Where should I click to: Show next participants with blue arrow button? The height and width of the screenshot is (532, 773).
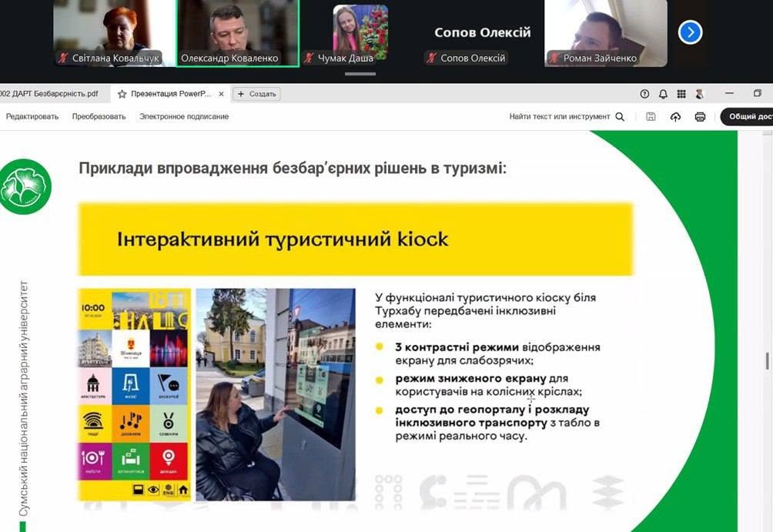690,32
